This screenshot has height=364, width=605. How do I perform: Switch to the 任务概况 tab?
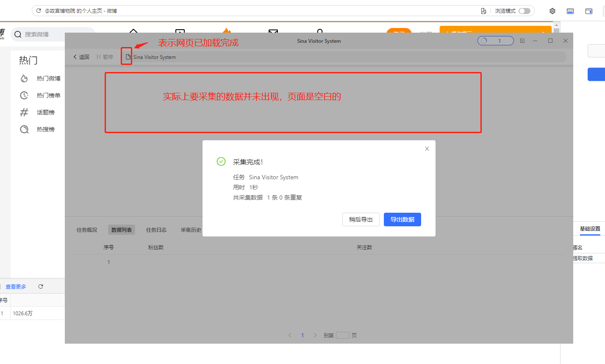pyautogui.click(x=87, y=230)
